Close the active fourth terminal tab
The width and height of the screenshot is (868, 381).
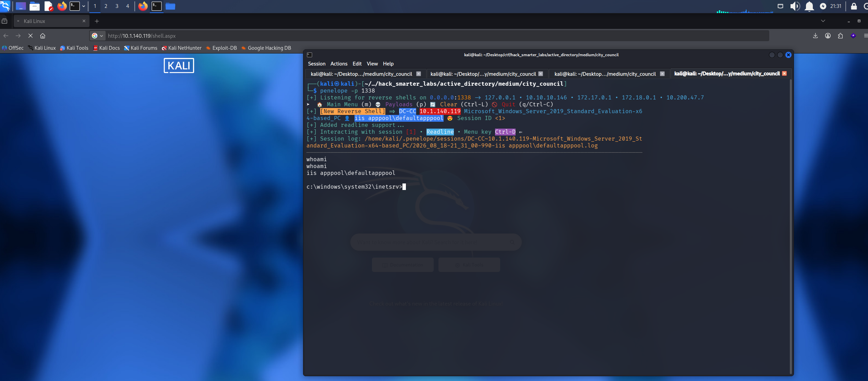pyautogui.click(x=784, y=73)
